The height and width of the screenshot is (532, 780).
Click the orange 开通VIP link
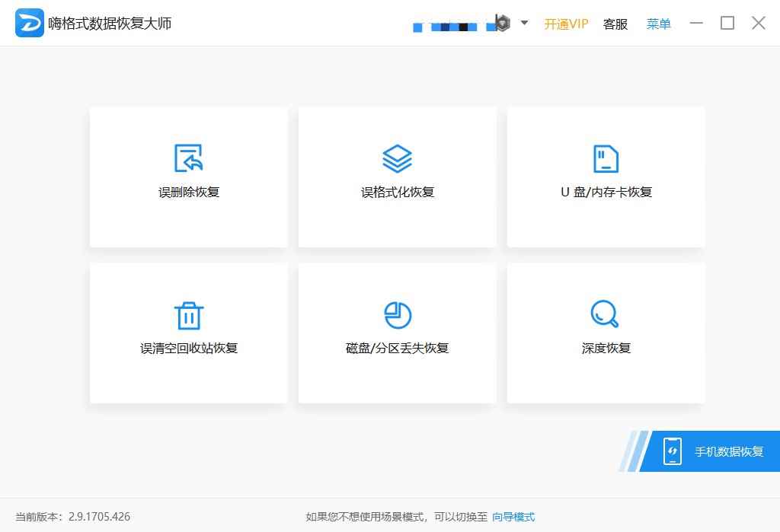pyautogui.click(x=566, y=24)
